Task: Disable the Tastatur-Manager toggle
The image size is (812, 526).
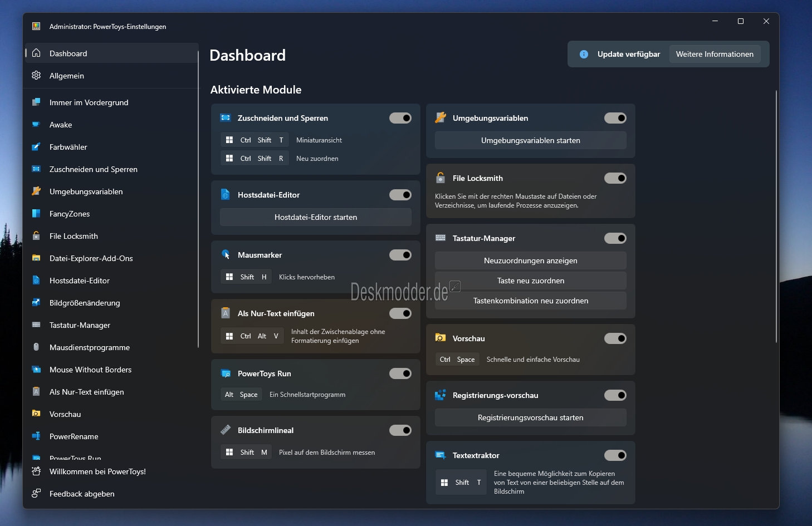Action: pyautogui.click(x=615, y=238)
